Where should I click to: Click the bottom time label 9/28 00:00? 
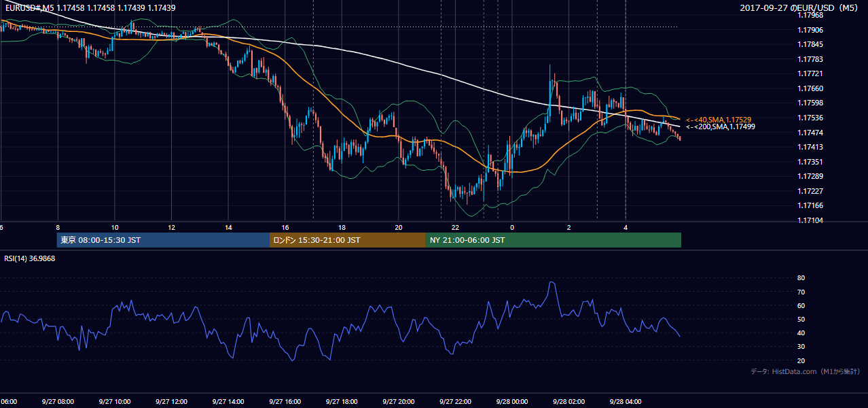(512, 401)
